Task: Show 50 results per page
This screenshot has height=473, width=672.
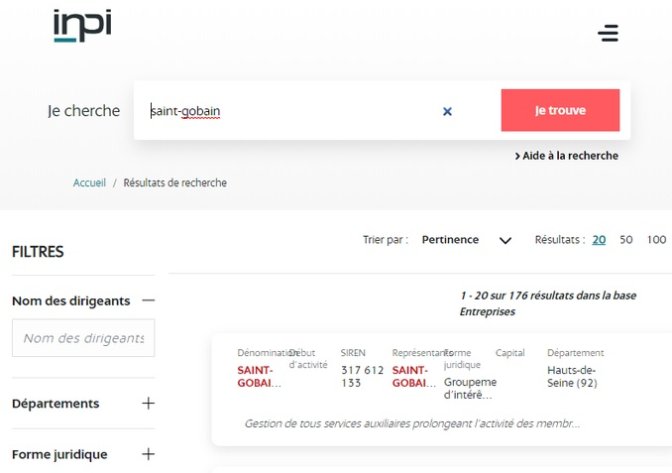Action: [626, 239]
